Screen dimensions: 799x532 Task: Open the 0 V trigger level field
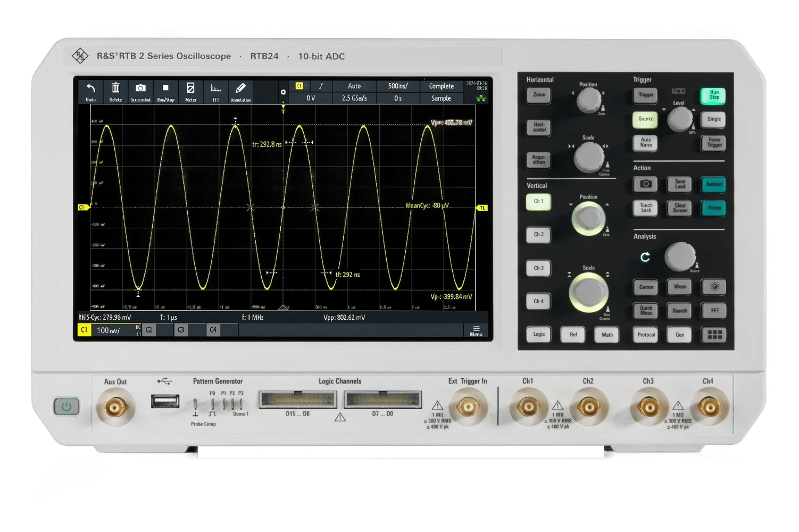tap(311, 98)
